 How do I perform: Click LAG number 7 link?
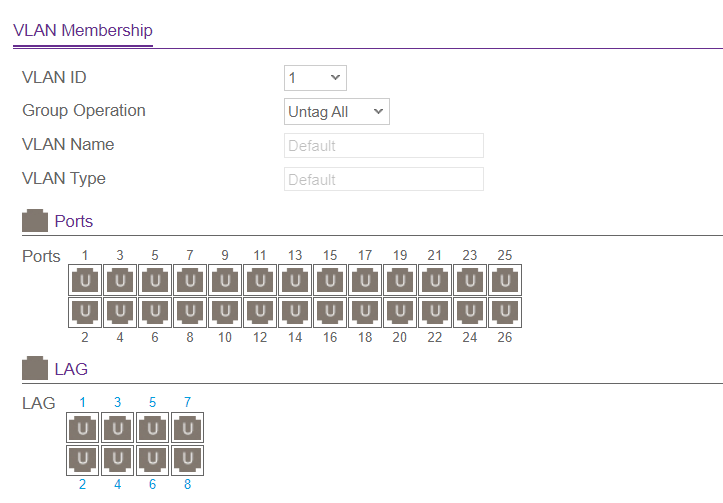188,402
